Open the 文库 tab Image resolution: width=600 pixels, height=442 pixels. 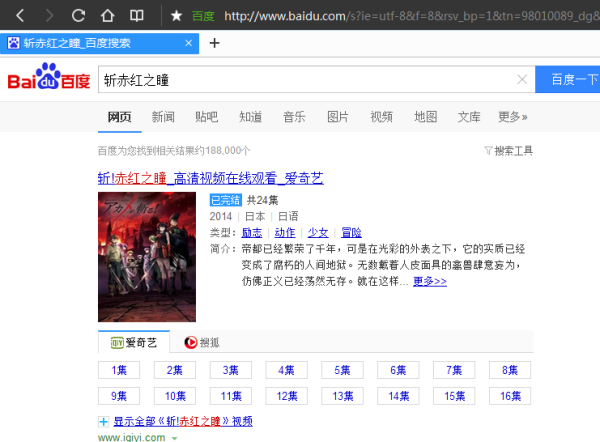(x=469, y=117)
